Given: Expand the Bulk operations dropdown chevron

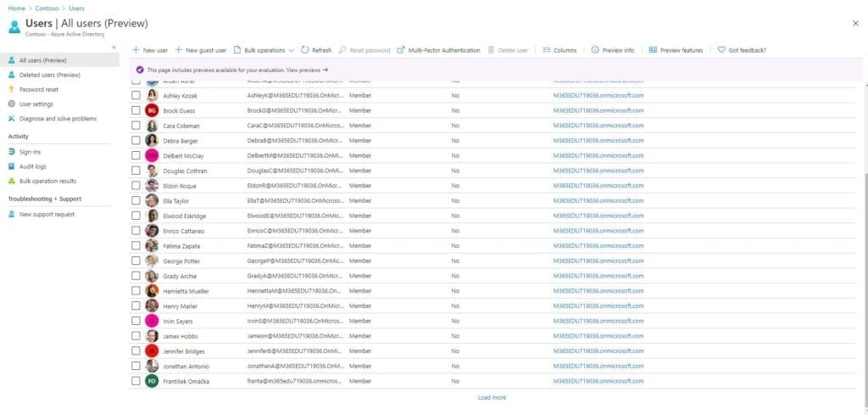Looking at the screenshot, I should click(292, 50).
